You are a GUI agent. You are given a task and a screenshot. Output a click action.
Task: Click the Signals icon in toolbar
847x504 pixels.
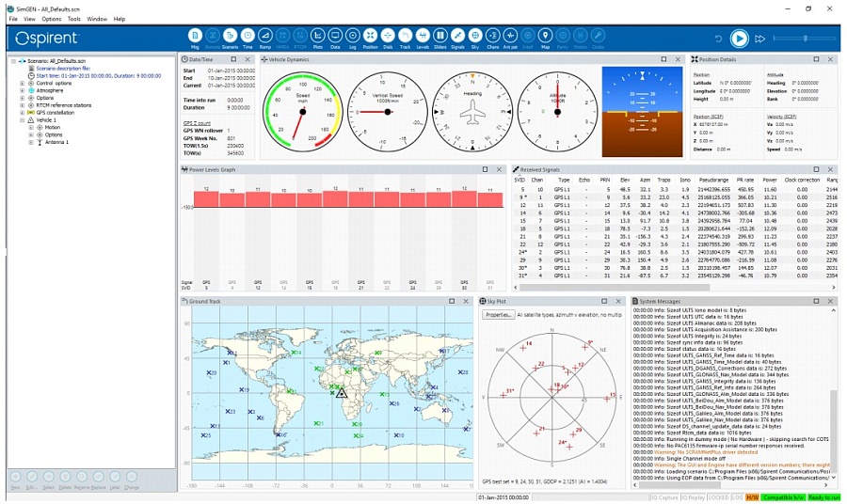pos(457,37)
